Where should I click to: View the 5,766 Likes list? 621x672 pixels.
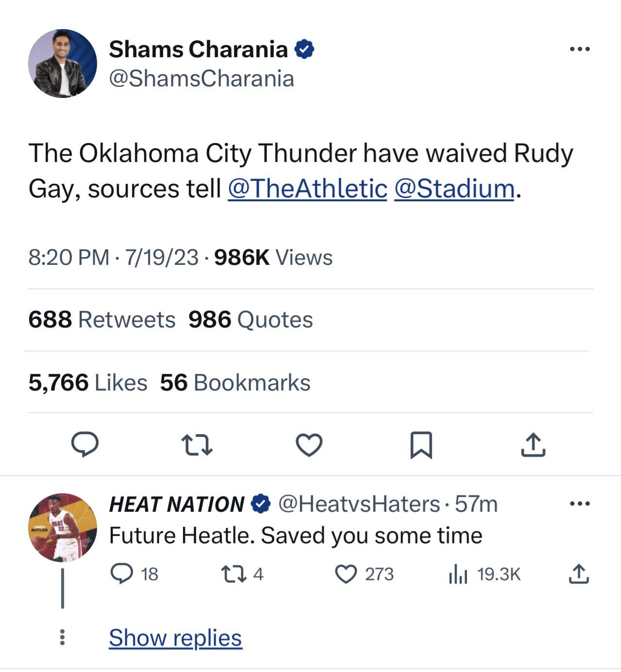click(x=88, y=382)
